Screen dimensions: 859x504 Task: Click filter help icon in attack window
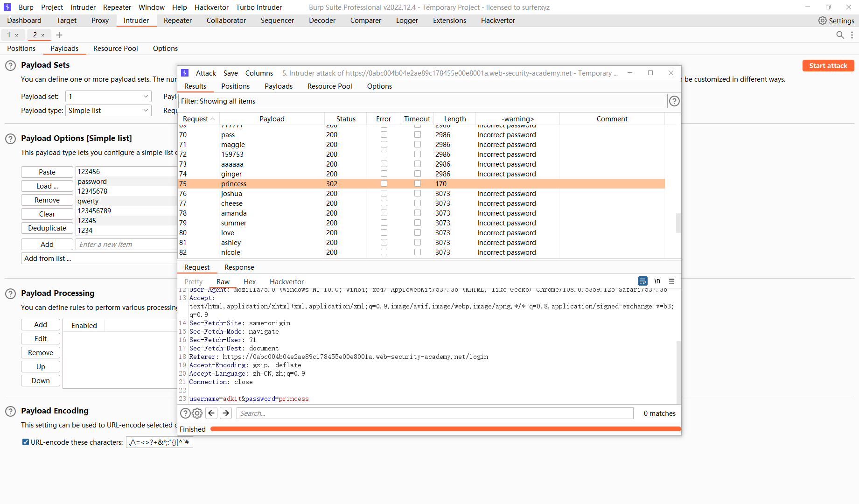tap(674, 101)
